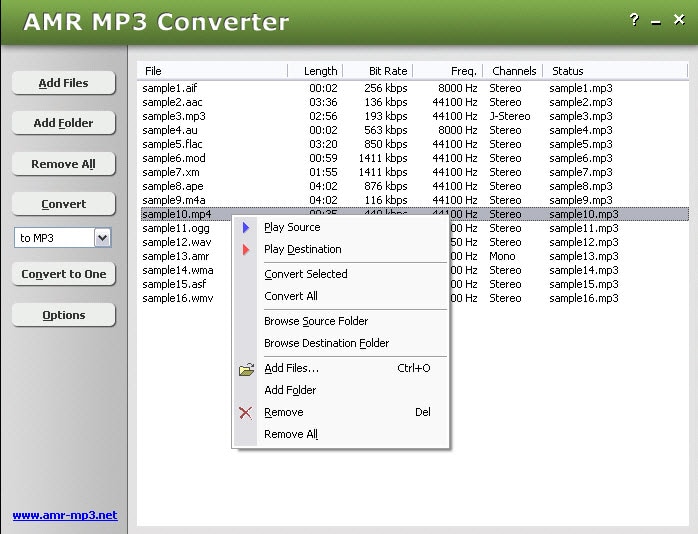The width and height of the screenshot is (698, 534).
Task: Select the 'to MP3' format combo box
Action: coord(62,238)
